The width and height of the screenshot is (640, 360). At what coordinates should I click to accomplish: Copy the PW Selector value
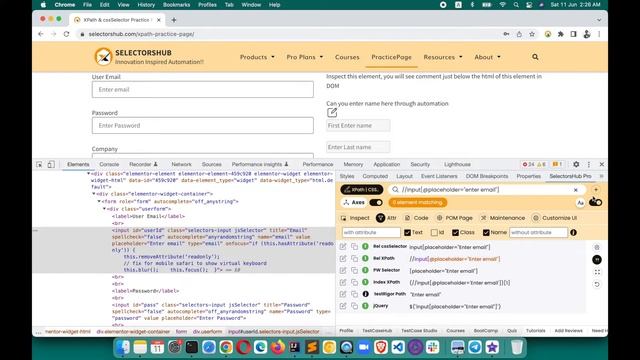[x=354, y=271]
